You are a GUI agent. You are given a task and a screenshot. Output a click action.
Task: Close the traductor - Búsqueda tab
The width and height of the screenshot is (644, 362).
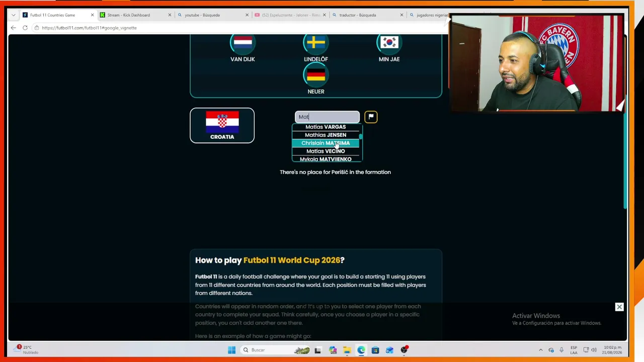coord(401,15)
